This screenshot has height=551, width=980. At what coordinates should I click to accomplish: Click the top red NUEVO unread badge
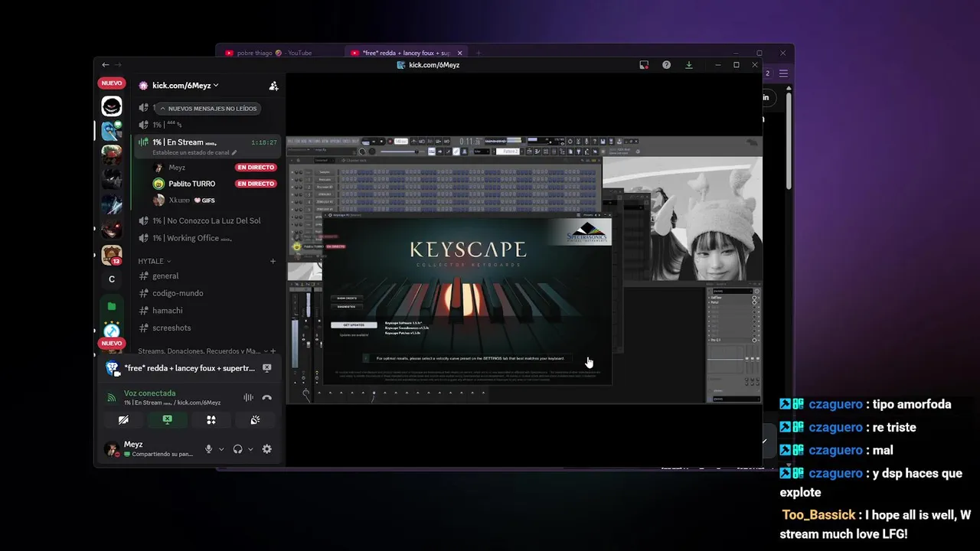tap(112, 83)
